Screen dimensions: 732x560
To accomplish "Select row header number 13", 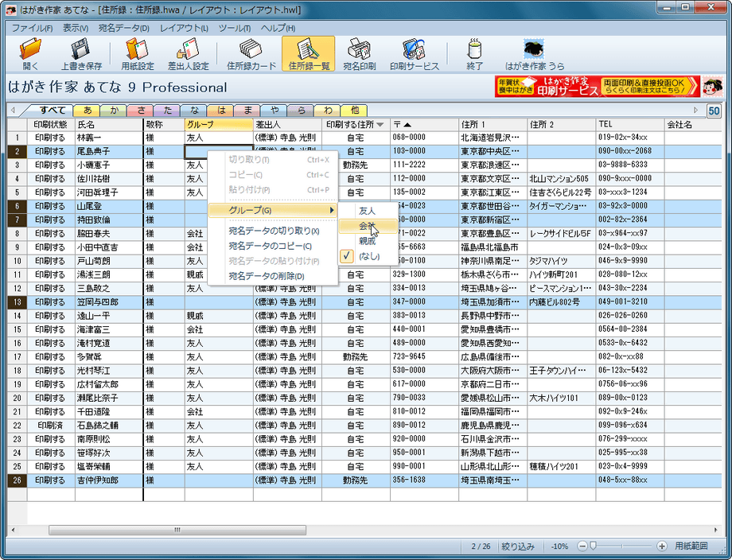I will tap(18, 302).
